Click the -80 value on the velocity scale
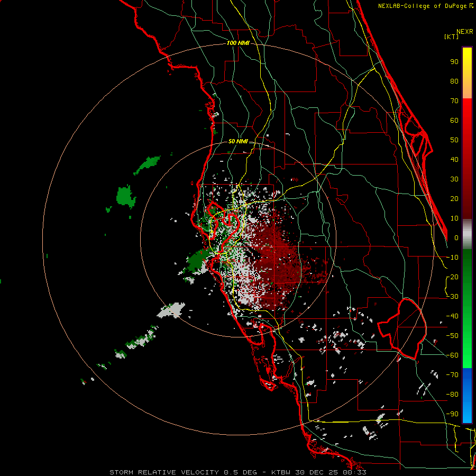 (x=452, y=395)
